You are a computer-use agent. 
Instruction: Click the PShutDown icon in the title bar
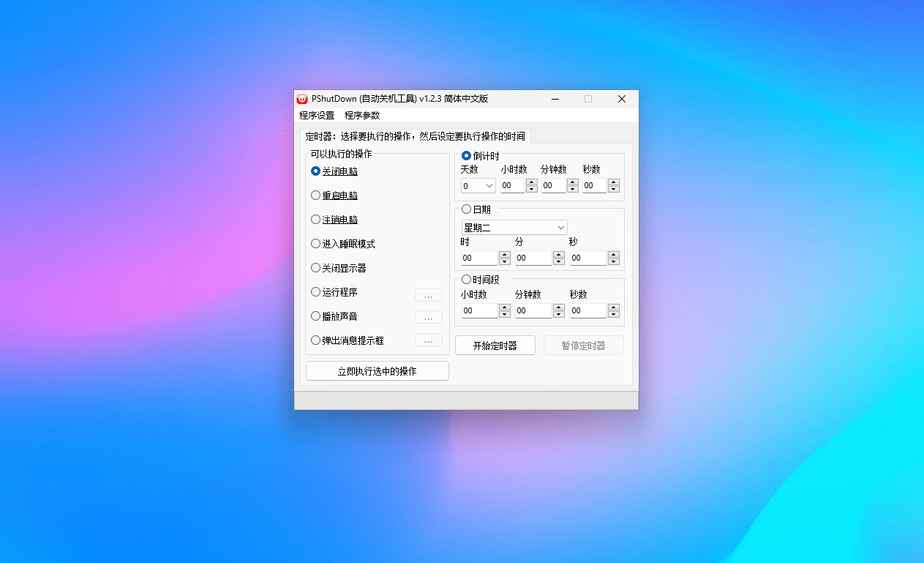pyautogui.click(x=301, y=99)
